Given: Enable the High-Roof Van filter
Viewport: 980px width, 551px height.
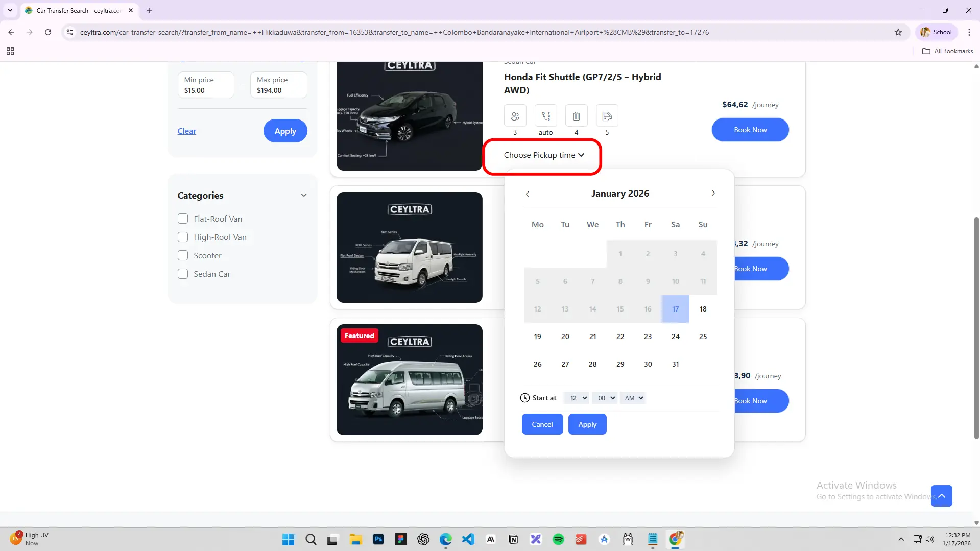Looking at the screenshot, I should coord(183,237).
